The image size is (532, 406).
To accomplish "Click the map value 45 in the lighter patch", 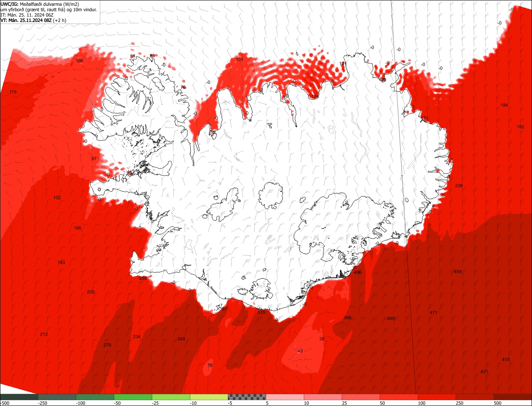I will 300,351.
